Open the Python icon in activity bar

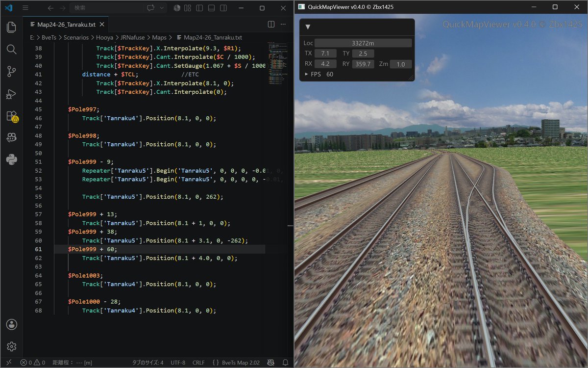[11, 159]
